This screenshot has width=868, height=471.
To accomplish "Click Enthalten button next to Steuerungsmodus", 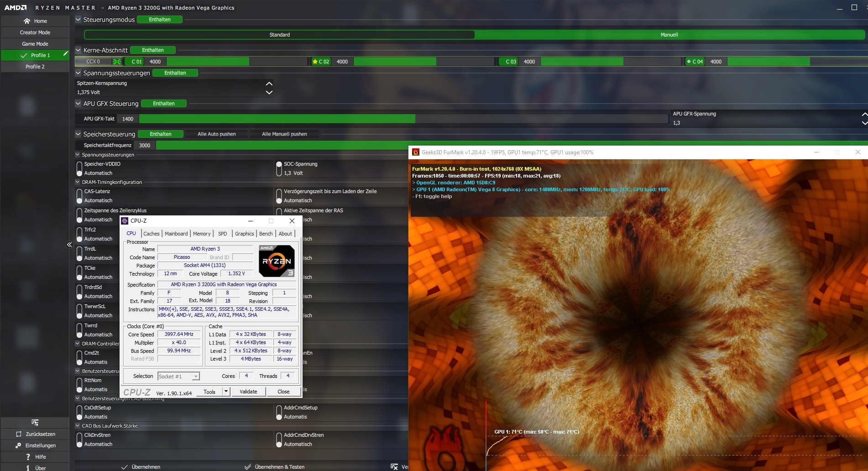I will (x=160, y=20).
